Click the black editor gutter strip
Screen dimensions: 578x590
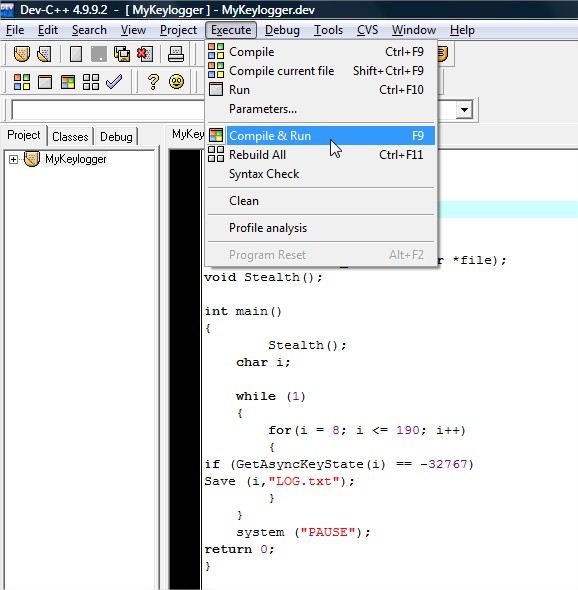185,369
